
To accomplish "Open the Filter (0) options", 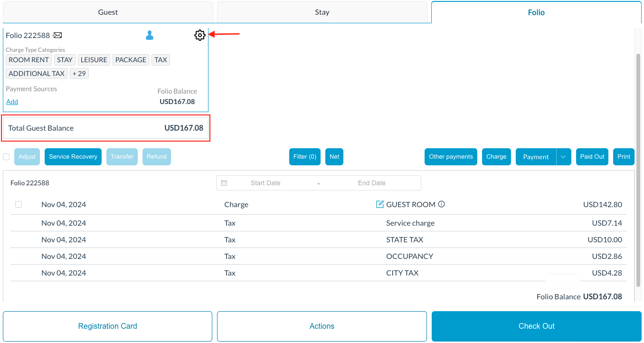I will point(304,157).
